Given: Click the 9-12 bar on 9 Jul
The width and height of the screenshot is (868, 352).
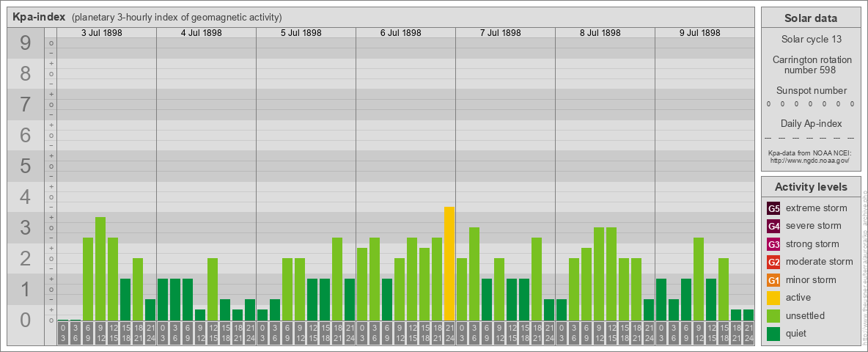Looking at the screenshot, I should tap(699, 279).
